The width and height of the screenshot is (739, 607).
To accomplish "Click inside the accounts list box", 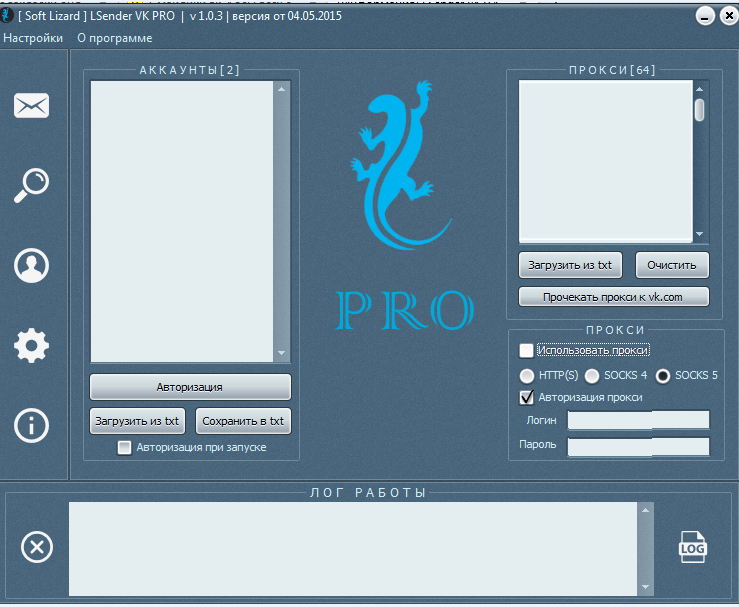I will (182, 221).
